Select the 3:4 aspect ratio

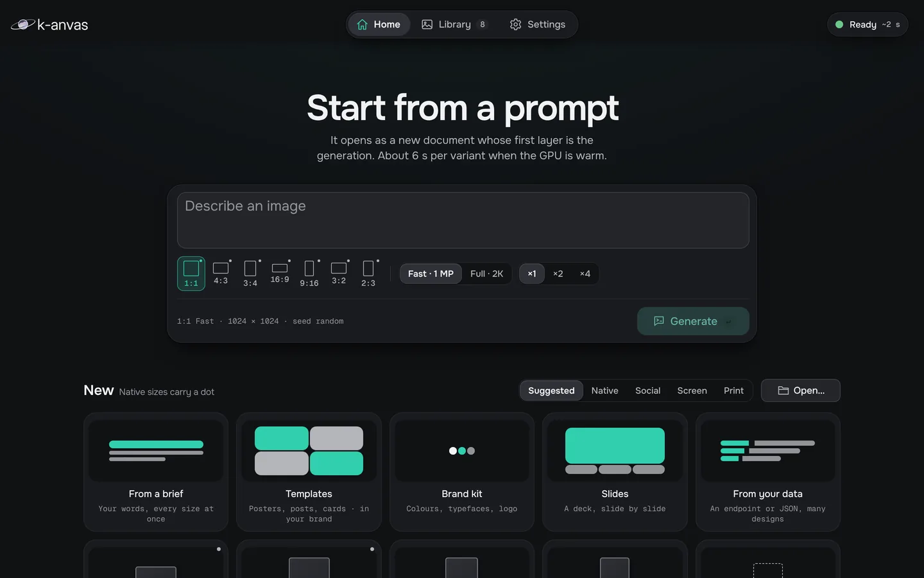click(x=250, y=274)
